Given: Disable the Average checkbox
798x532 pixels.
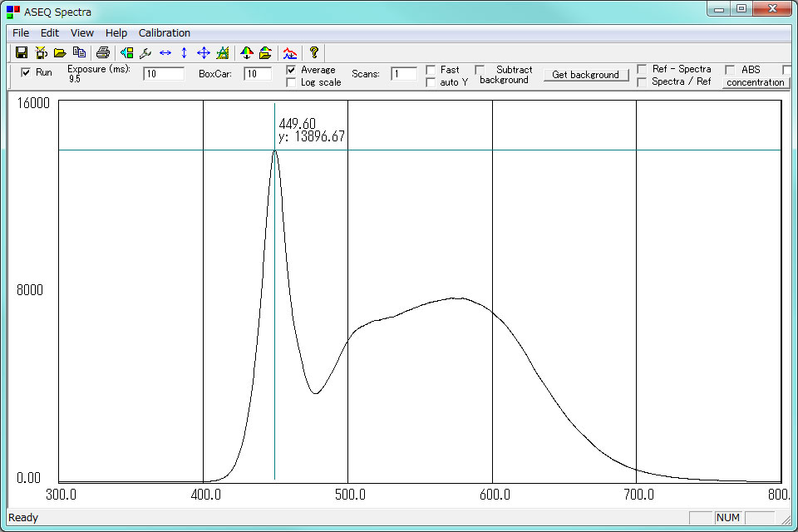Looking at the screenshot, I should coord(291,70).
